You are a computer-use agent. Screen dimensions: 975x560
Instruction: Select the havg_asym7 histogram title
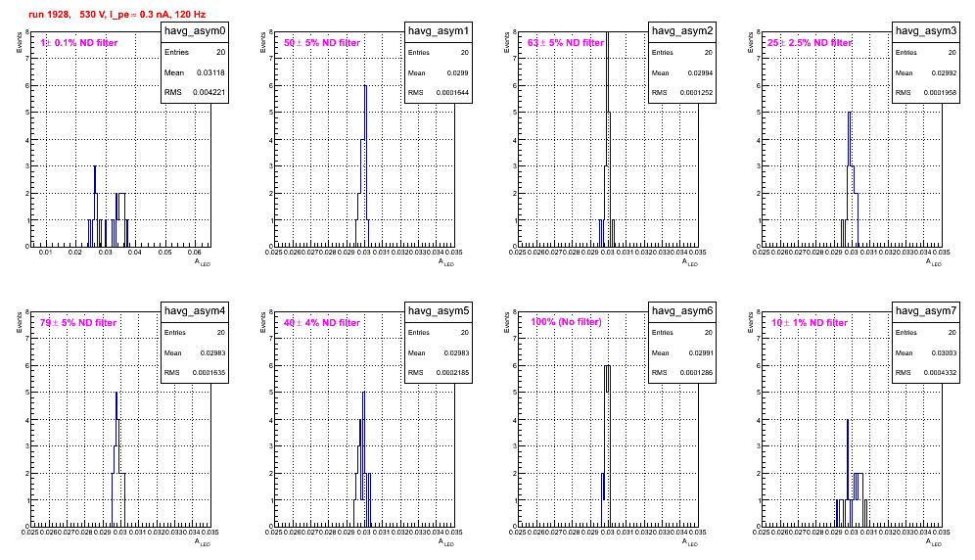pyautogui.click(x=926, y=311)
